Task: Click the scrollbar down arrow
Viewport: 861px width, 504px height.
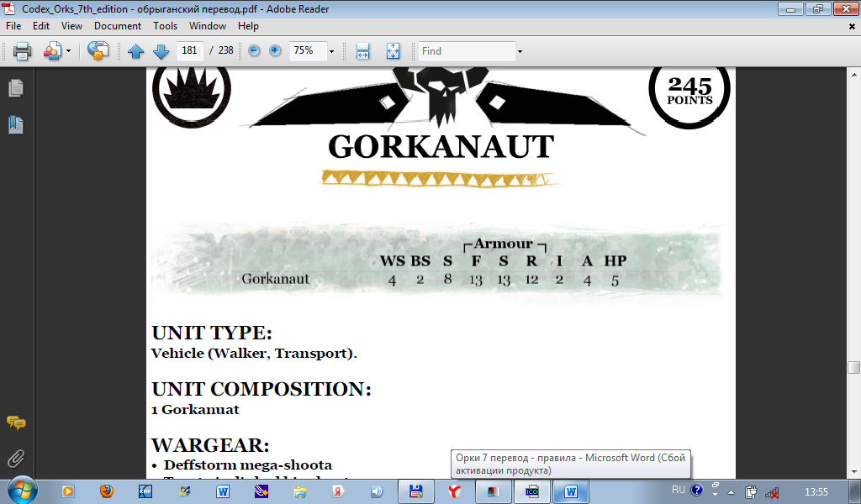Action: click(854, 471)
